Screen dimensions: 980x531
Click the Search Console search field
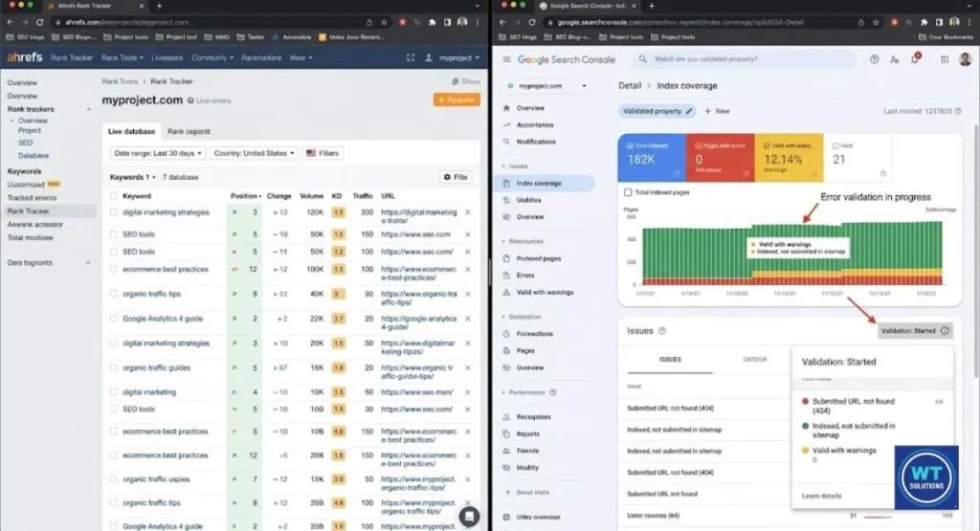(744, 59)
